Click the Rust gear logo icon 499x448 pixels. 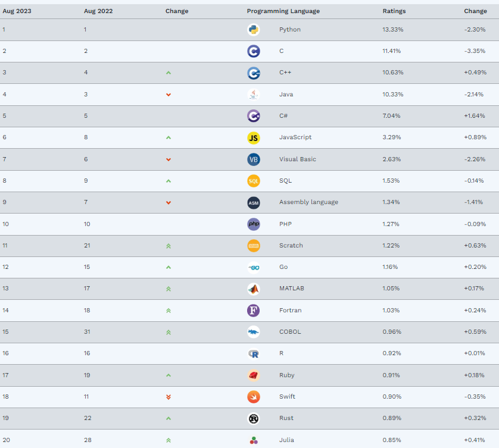254,418
